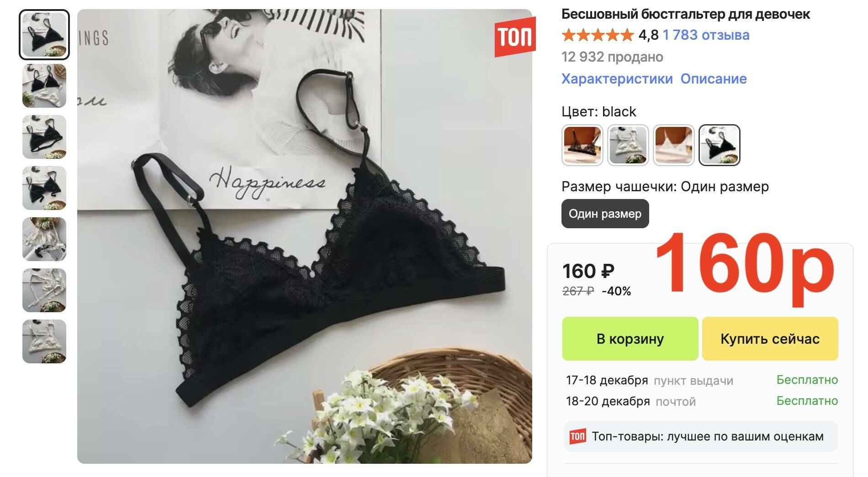Select the white bra on grey swatch
Image resolution: width=868 pixels, height=477 pixels.
[x=628, y=145]
